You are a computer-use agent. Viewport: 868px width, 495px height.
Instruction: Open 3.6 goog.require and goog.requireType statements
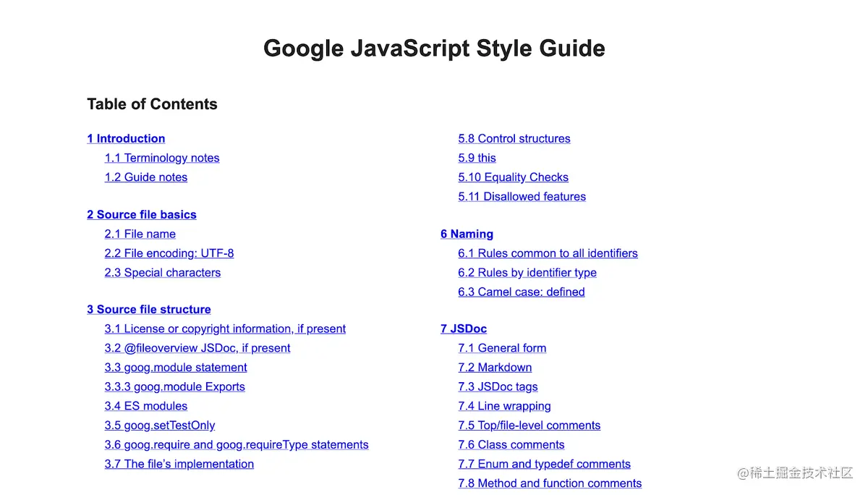(237, 444)
